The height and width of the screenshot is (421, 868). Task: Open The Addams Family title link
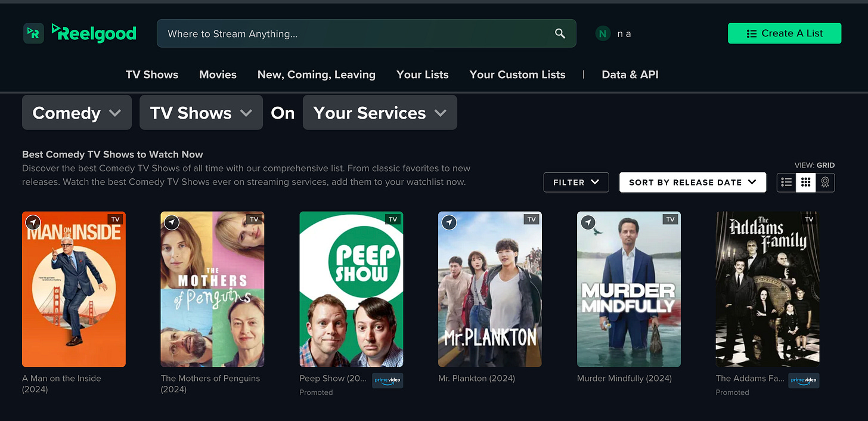point(750,378)
